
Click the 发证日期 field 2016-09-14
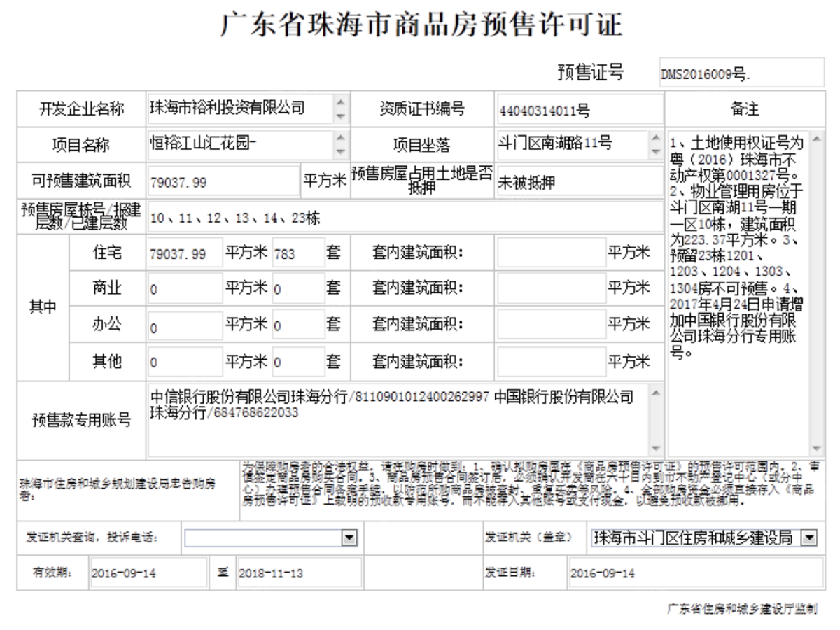(696, 574)
